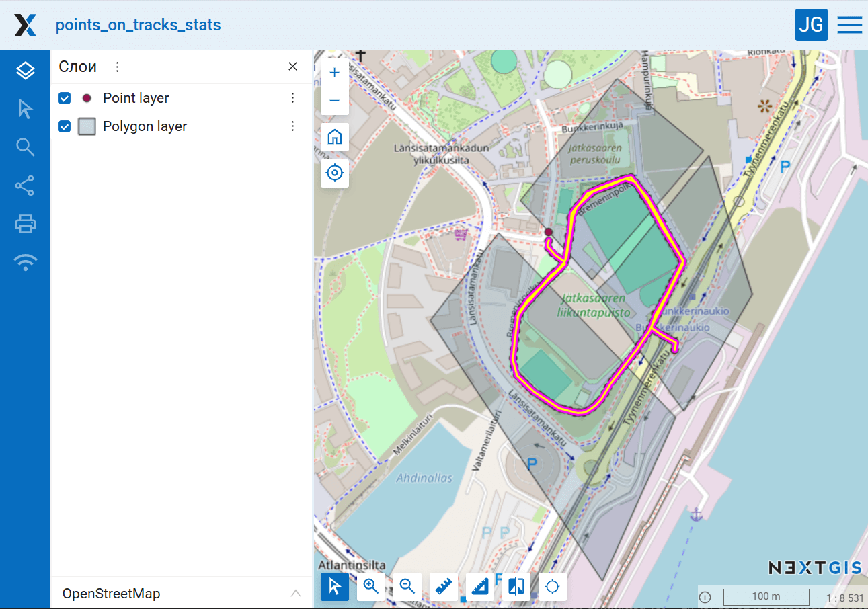The width and height of the screenshot is (868, 609).
Task: Uncheck the Polygon layer checkbox
Action: pyautogui.click(x=65, y=126)
